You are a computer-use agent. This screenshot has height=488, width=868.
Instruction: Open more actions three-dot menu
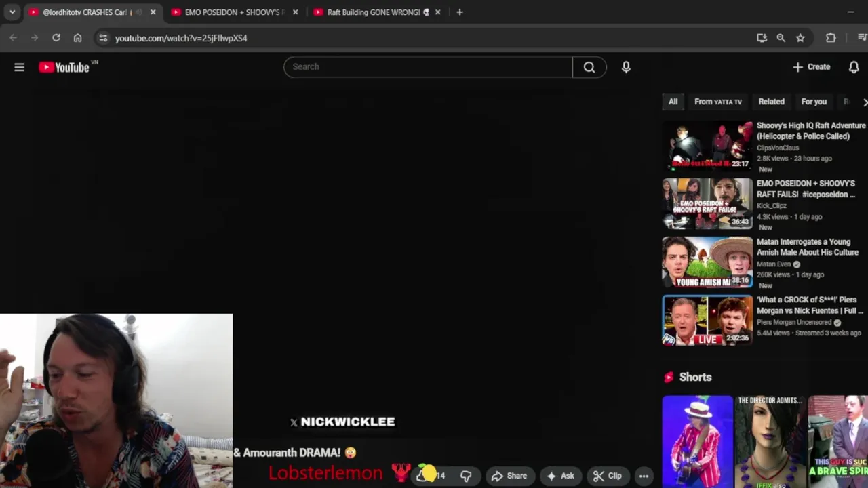pyautogui.click(x=644, y=476)
